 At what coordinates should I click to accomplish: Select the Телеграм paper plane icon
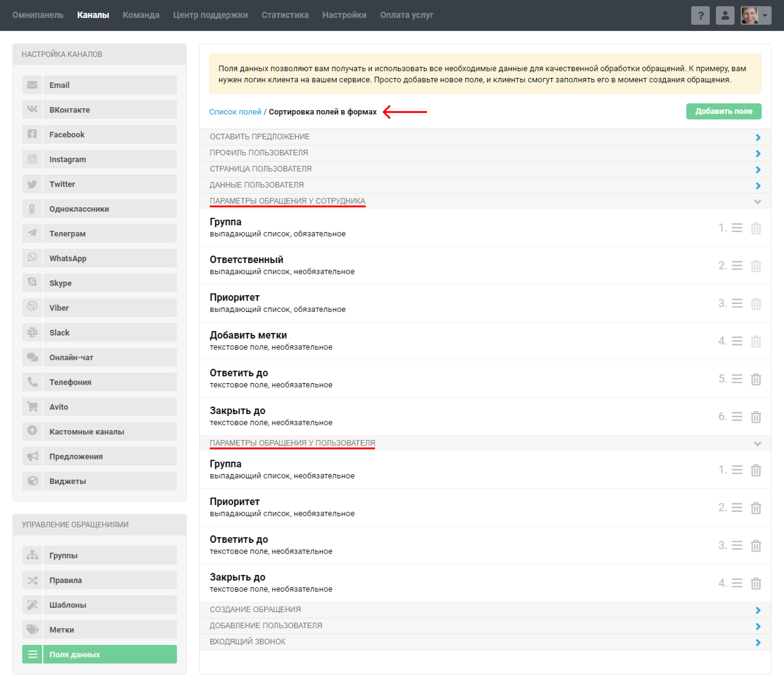tap(32, 233)
